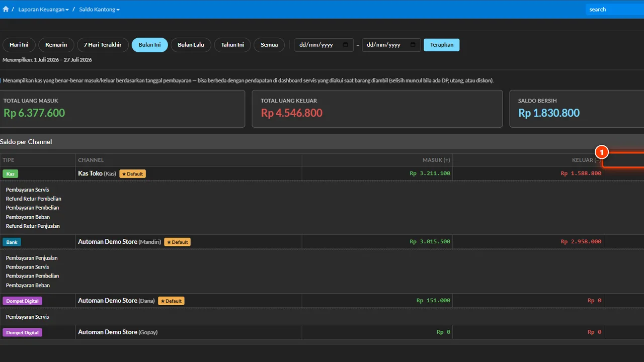Click Default badge on Kas Toko row
Image resolution: width=644 pixels, height=362 pixels.
tap(133, 173)
